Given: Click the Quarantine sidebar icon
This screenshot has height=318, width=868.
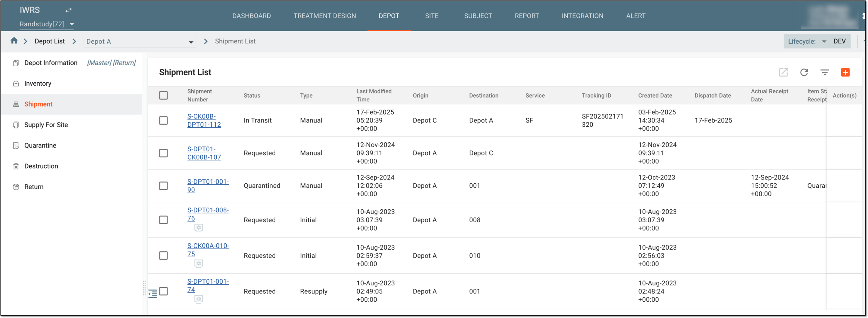Looking at the screenshot, I should (16, 145).
